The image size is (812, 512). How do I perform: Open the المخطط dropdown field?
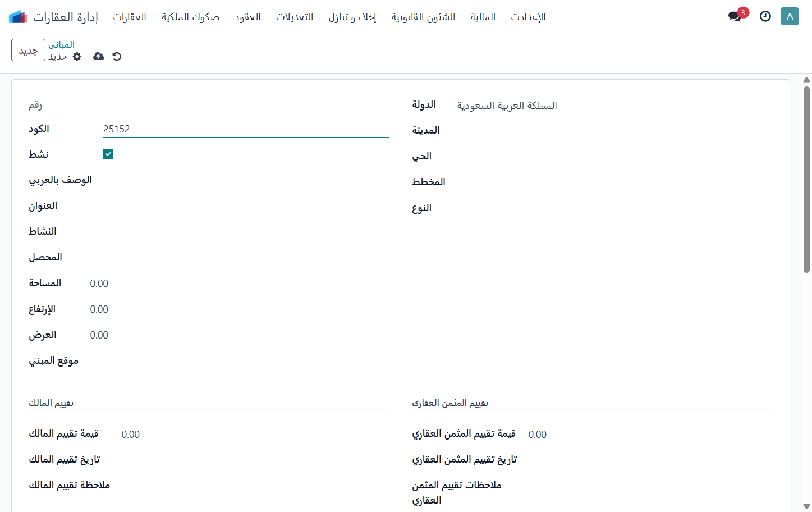[614, 182]
